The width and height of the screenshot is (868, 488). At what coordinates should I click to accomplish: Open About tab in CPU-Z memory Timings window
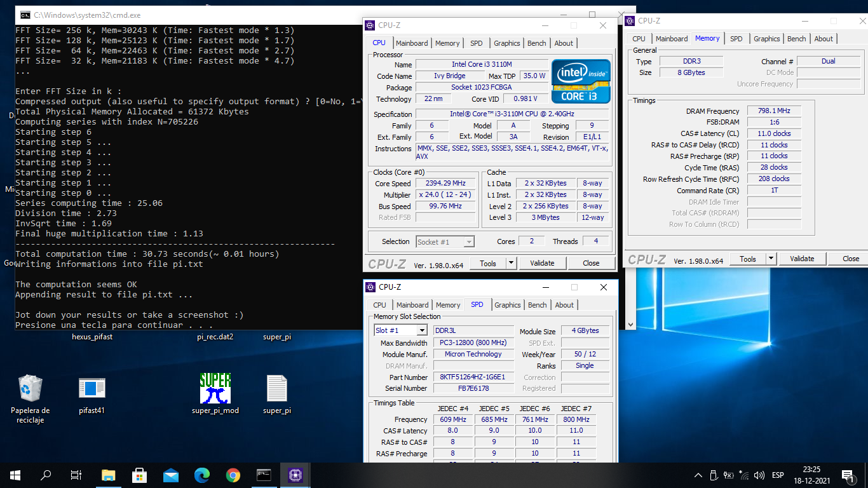[x=824, y=39]
